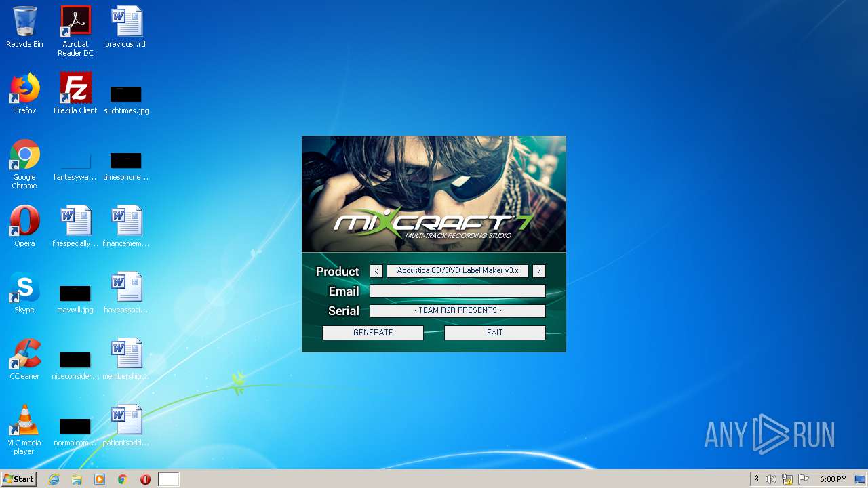This screenshot has width=868, height=488.
Task: Click the keygen taskbar button
Action: click(169, 479)
